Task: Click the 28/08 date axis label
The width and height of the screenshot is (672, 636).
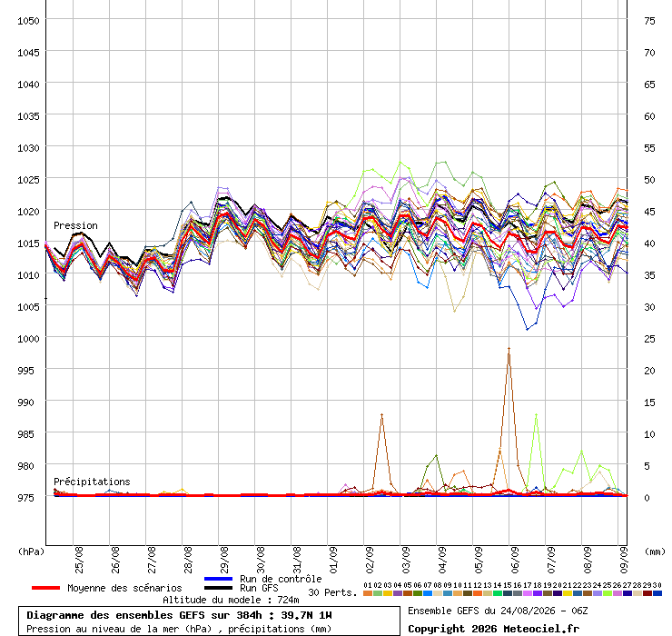Action: [188, 560]
